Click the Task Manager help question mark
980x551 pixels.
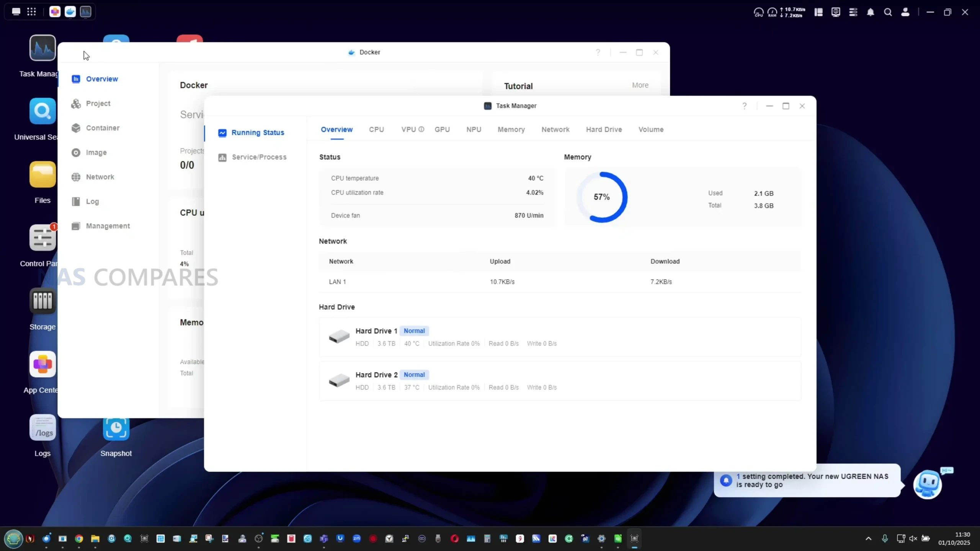(744, 106)
